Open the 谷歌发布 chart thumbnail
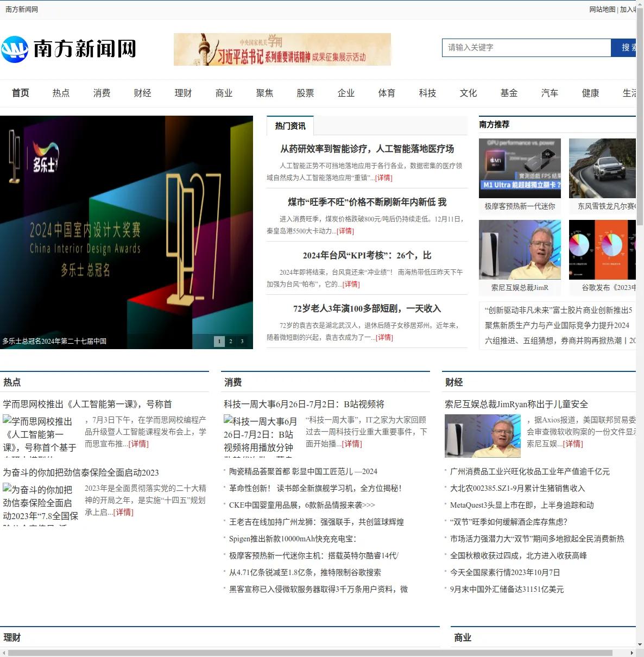 [x=602, y=250]
